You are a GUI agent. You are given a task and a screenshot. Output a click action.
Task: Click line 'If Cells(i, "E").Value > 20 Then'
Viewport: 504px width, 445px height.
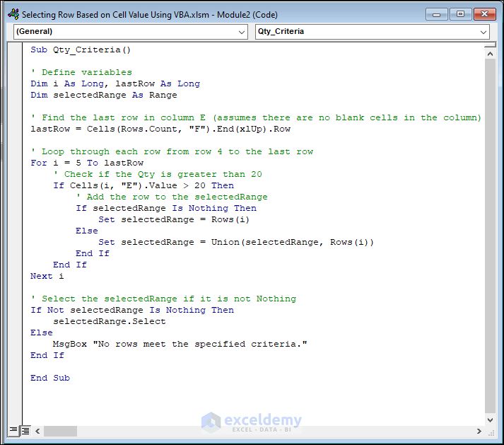click(143, 185)
